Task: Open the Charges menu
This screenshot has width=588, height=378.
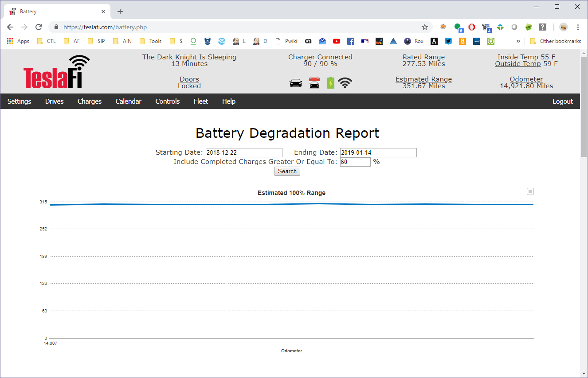Action: click(x=90, y=101)
